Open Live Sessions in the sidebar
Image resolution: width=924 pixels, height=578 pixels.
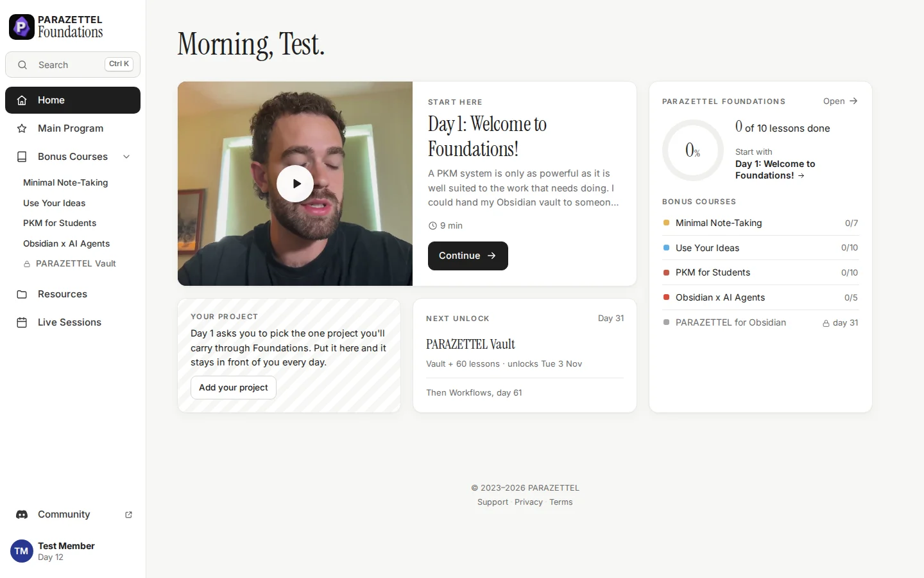(73, 322)
